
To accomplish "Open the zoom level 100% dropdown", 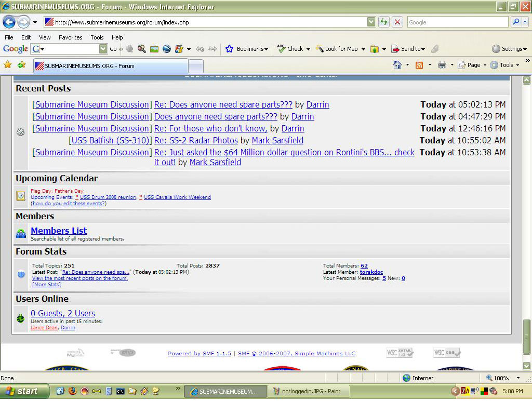I will tap(517, 378).
